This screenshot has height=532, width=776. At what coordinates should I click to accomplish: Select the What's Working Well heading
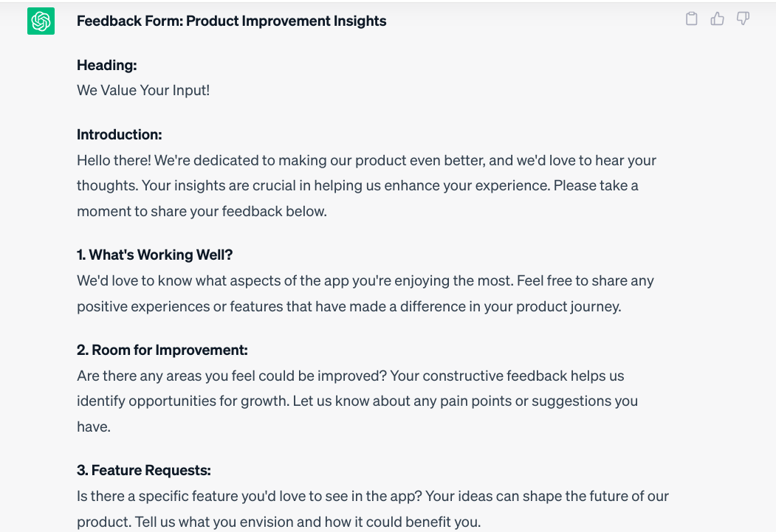pyautogui.click(x=154, y=254)
